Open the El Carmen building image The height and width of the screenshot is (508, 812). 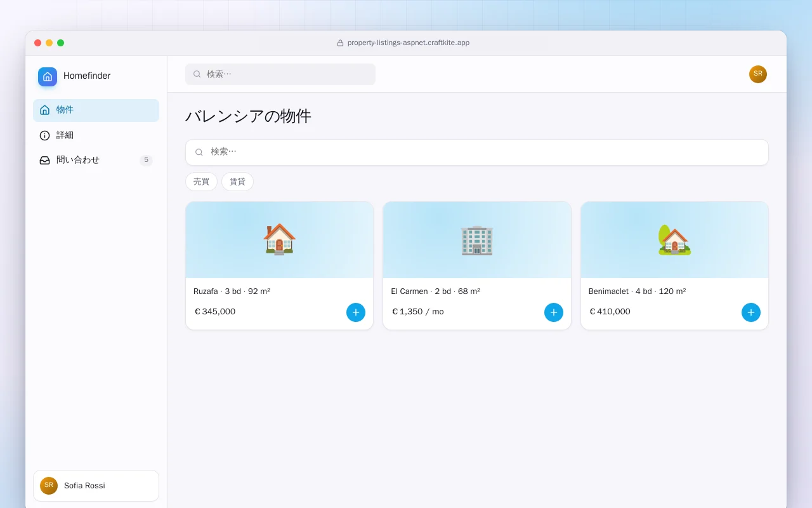click(477, 240)
